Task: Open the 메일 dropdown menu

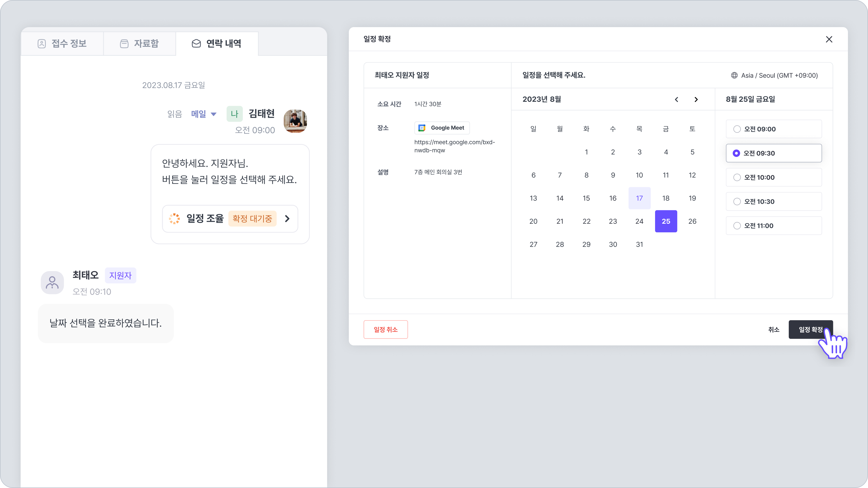Action: click(x=203, y=114)
